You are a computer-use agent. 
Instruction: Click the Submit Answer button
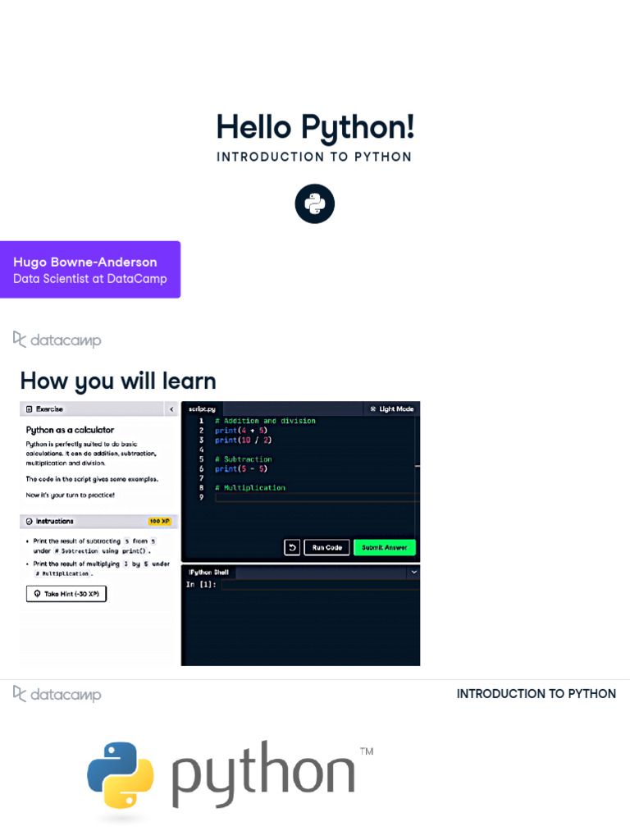(x=385, y=547)
